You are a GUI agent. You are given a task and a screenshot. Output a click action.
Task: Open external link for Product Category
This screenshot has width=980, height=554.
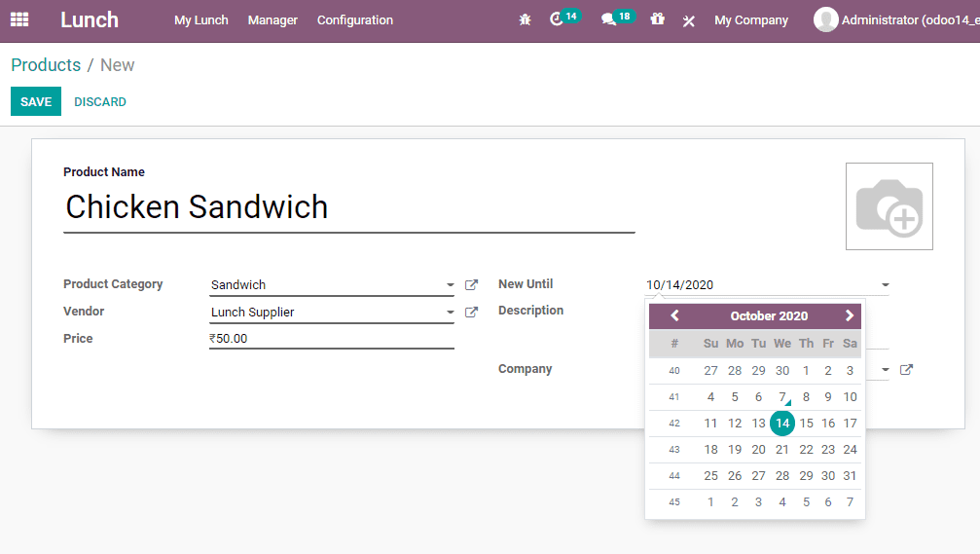(x=471, y=285)
